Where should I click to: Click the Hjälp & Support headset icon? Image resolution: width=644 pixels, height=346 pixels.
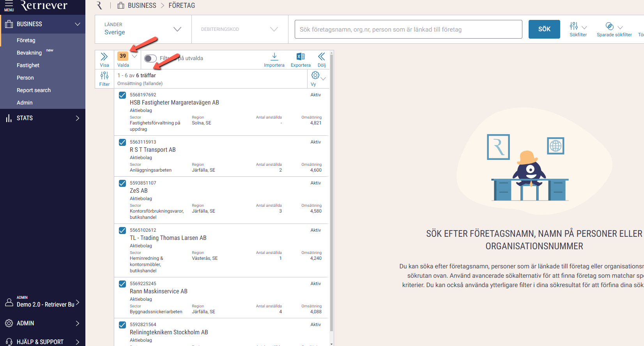click(x=9, y=342)
